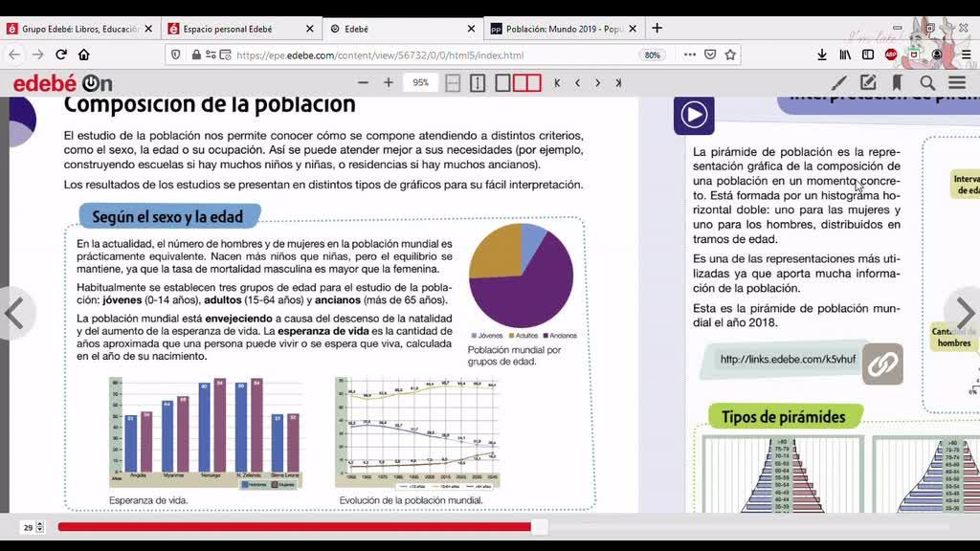Fit page to height
The height and width of the screenshot is (551, 980).
pos(478,83)
